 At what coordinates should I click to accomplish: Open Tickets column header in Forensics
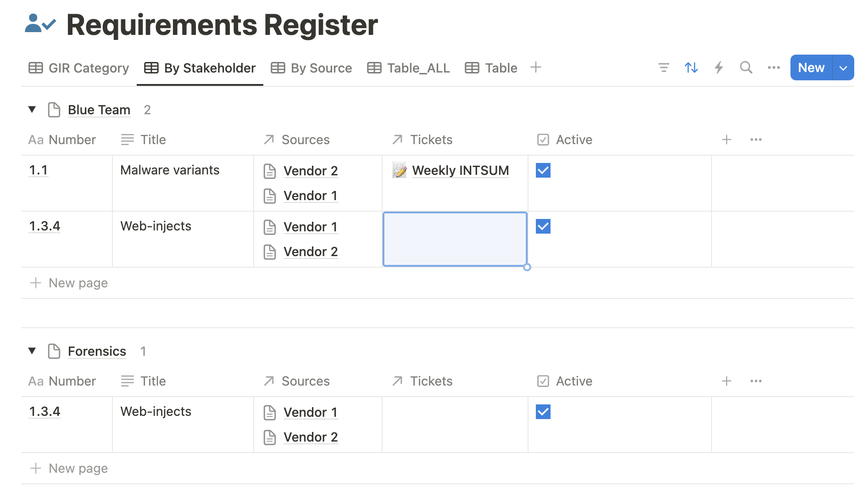point(422,381)
